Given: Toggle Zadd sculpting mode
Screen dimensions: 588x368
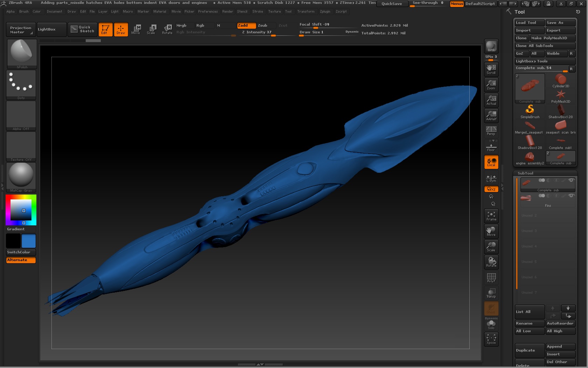Looking at the screenshot, I should tap(246, 25).
